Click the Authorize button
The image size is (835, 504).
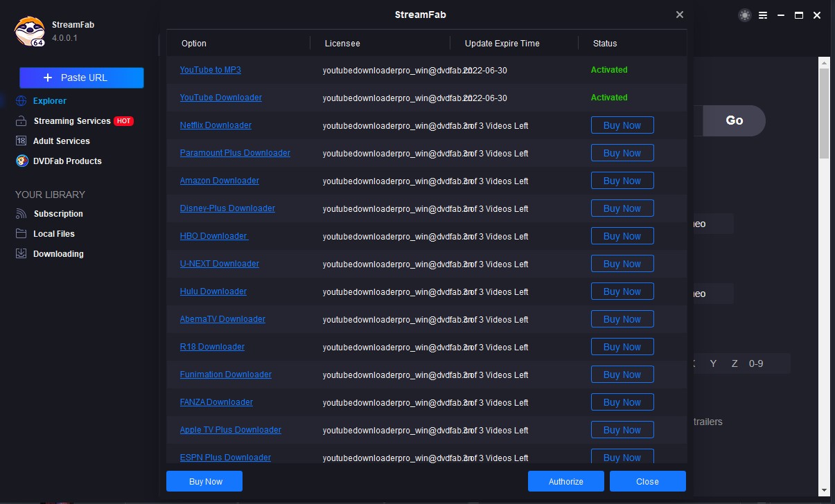coord(566,481)
